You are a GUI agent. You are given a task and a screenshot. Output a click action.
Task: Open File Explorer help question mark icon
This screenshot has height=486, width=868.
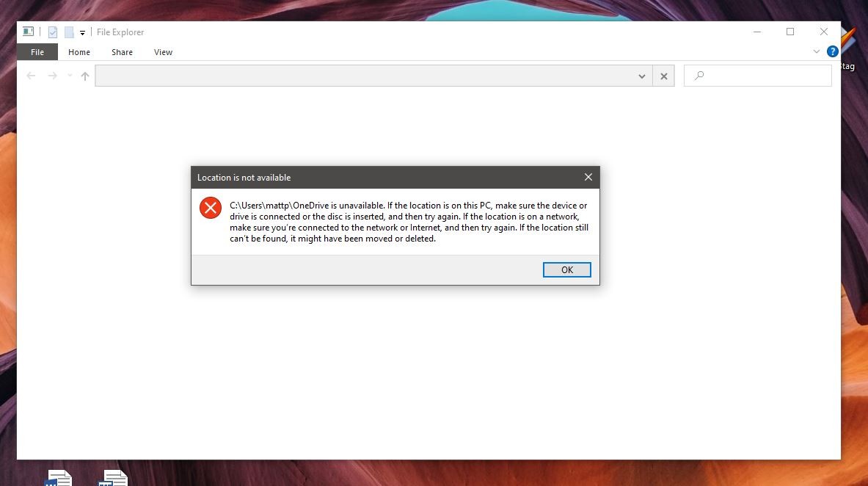(832, 51)
